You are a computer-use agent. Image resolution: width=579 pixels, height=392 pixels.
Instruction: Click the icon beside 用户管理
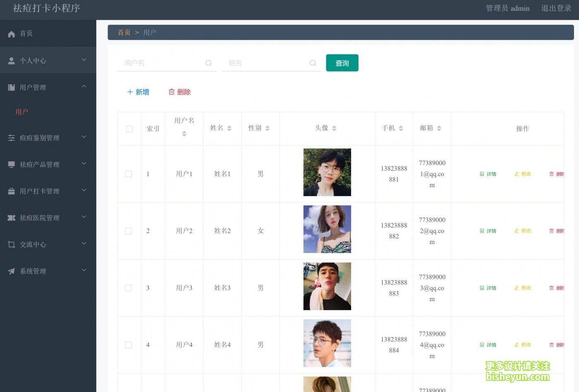pos(12,87)
